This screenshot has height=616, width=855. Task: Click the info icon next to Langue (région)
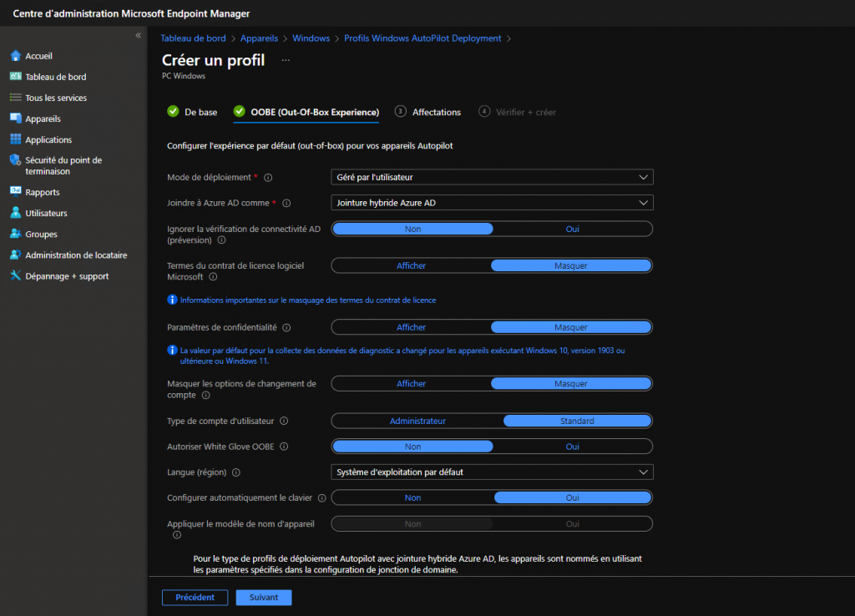(236, 472)
